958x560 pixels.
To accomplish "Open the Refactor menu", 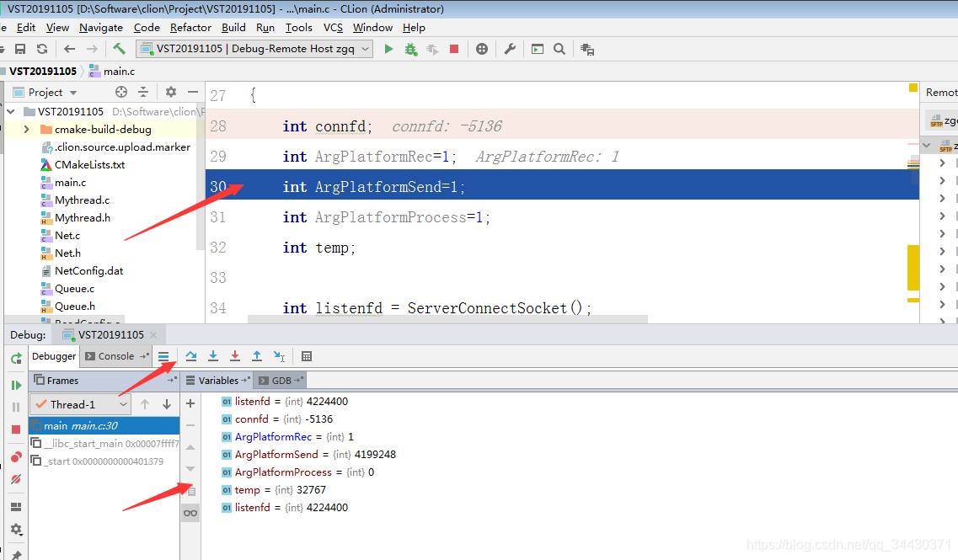I will click(x=190, y=27).
